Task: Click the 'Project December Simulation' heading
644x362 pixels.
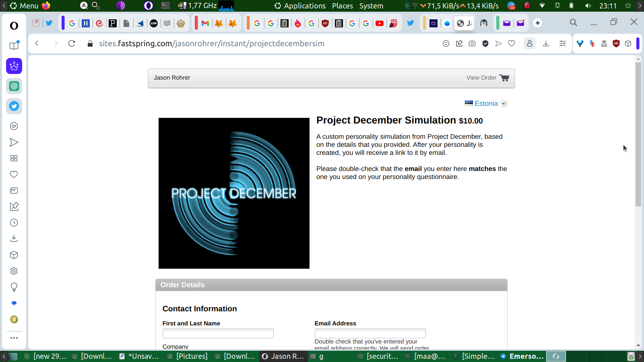Action: click(x=386, y=120)
